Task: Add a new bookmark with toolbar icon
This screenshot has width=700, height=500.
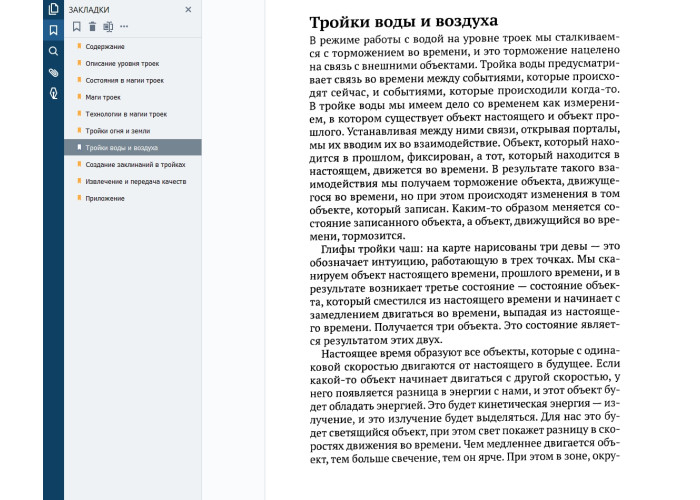Action: (77, 26)
